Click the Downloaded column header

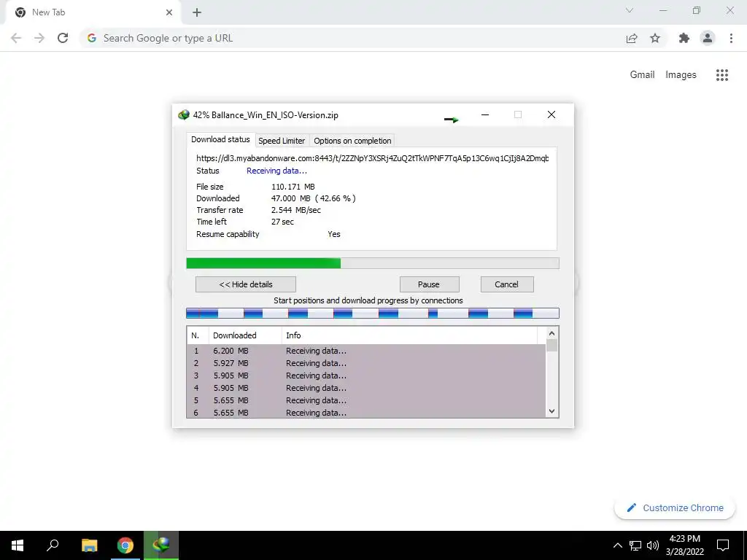245,335
